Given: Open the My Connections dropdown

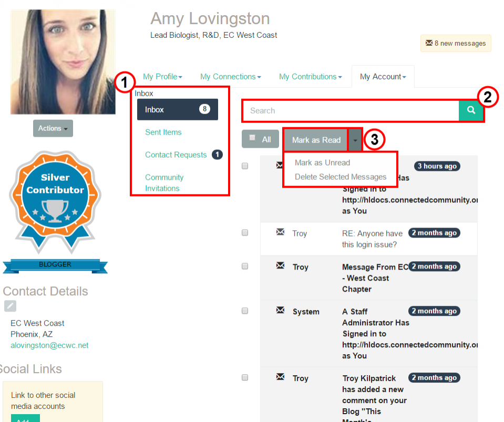Looking at the screenshot, I should click(231, 77).
